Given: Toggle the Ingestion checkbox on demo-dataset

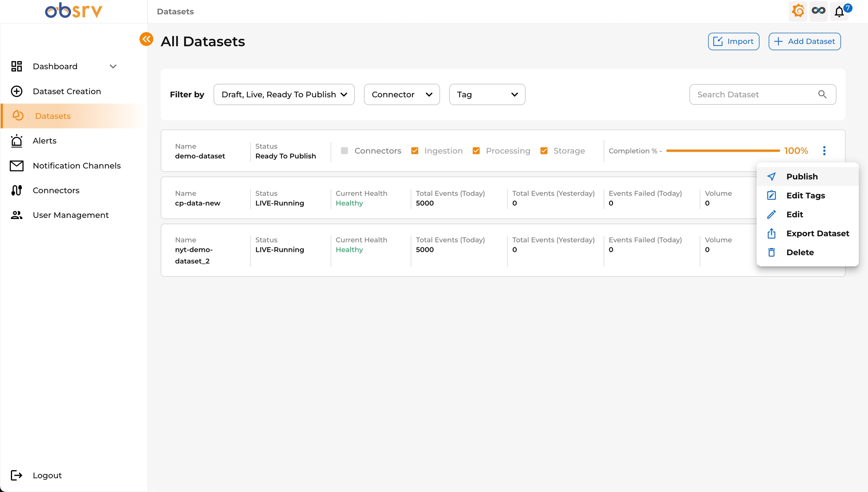Looking at the screenshot, I should [415, 151].
